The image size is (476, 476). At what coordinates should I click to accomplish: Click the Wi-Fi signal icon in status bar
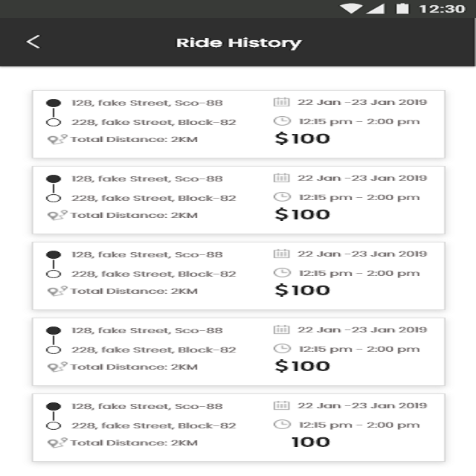coord(351,9)
